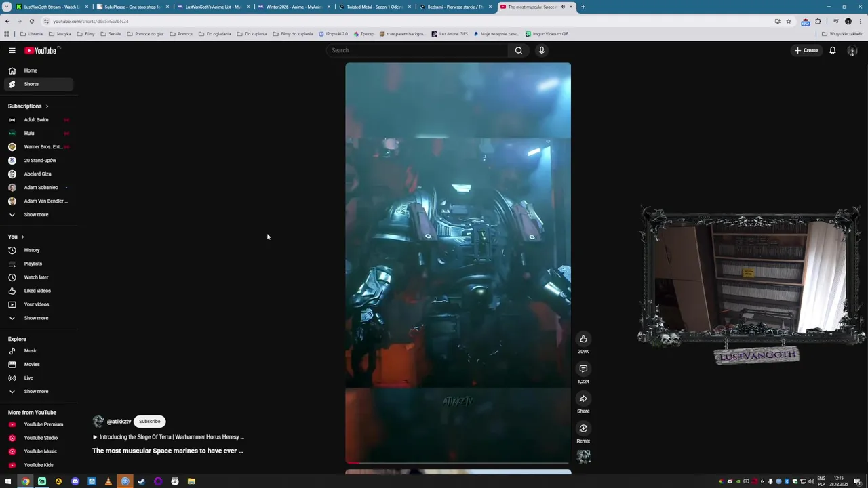Viewport: 868px width, 488px height.
Task: Open the sound thumbnail below Remix
Action: tap(583, 457)
